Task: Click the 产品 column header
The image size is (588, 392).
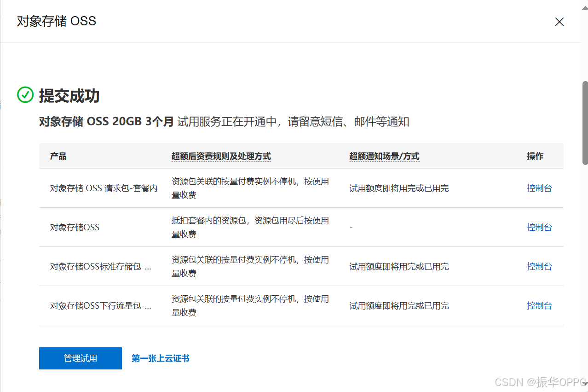Action: [x=58, y=156]
